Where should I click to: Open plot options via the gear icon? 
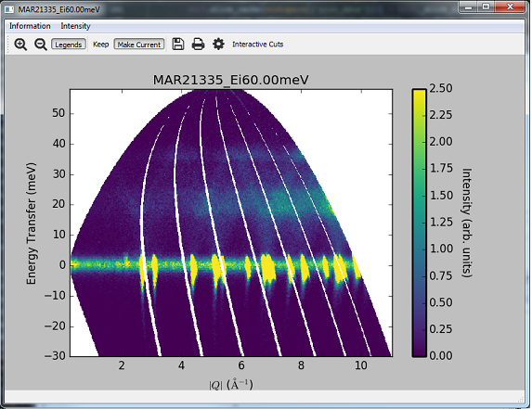click(x=218, y=44)
